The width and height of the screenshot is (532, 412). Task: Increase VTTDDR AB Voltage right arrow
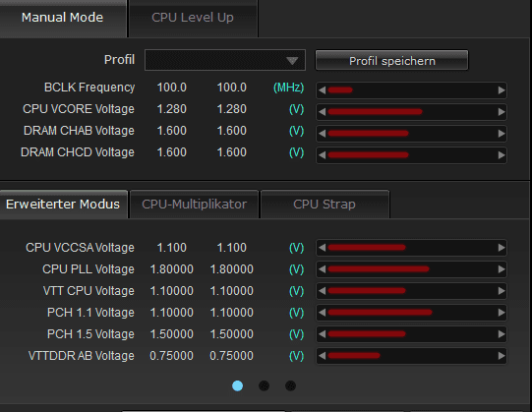[x=502, y=356]
